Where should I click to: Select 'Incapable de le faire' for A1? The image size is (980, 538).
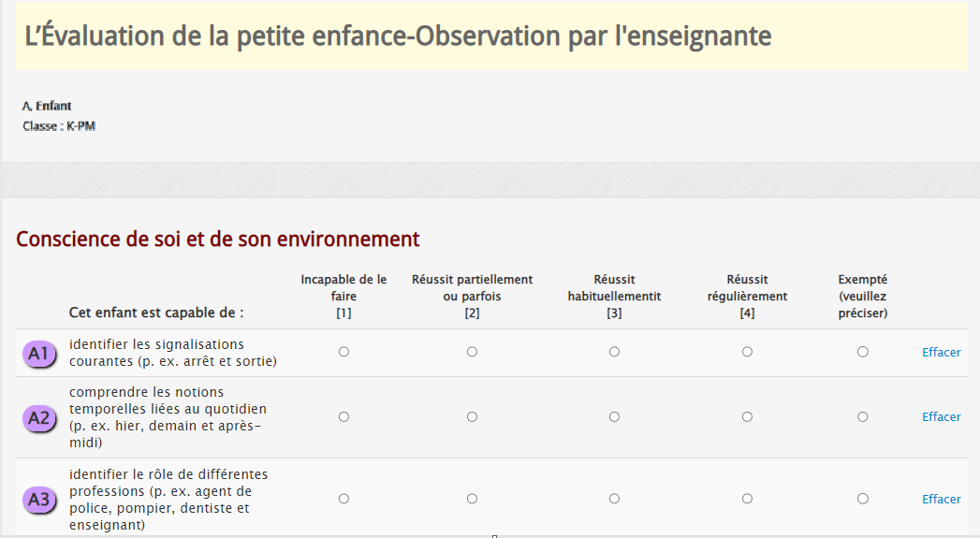(344, 352)
